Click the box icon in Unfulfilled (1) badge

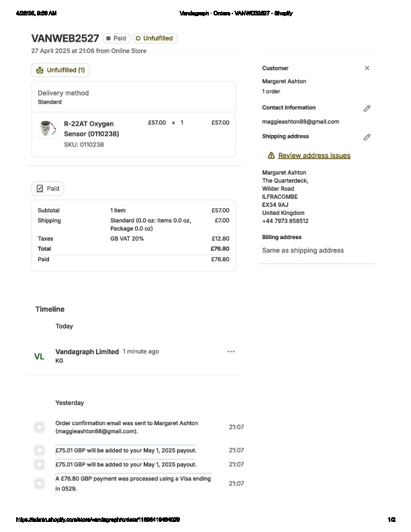click(40, 70)
